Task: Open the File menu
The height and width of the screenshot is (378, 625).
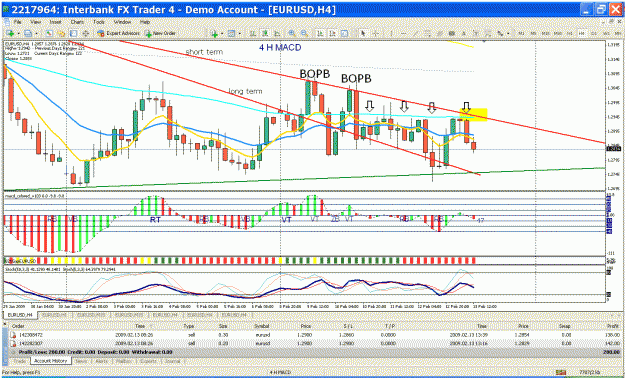Action: (18, 22)
